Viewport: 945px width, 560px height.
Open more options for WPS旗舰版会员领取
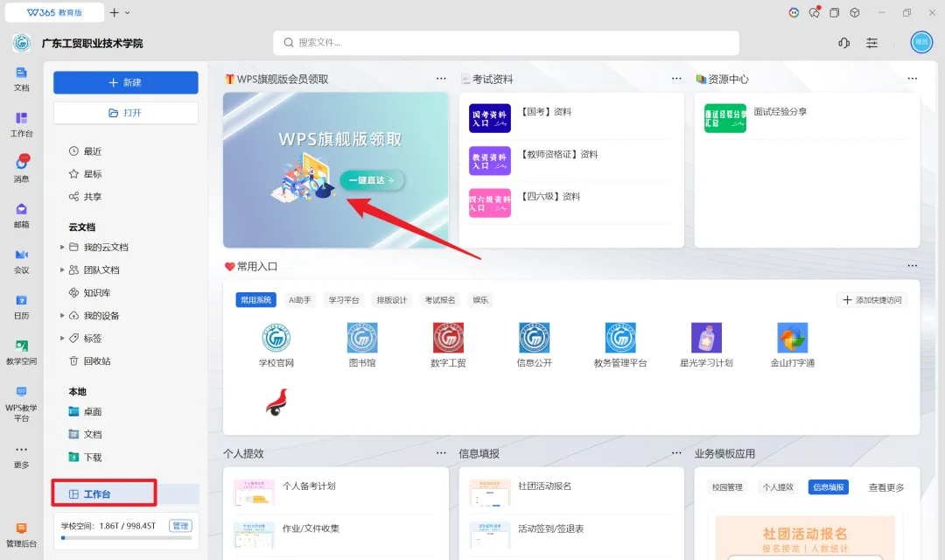click(441, 79)
